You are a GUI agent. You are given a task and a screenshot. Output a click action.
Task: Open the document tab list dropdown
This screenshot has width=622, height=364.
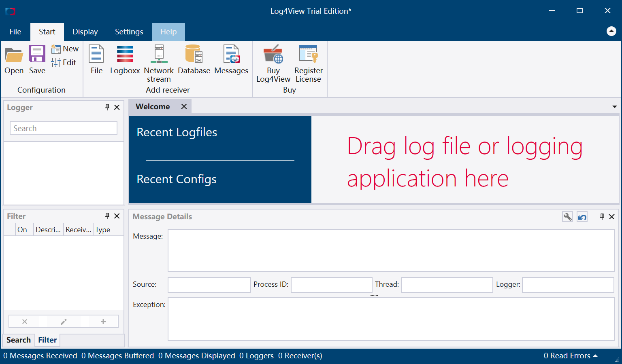[x=614, y=106]
